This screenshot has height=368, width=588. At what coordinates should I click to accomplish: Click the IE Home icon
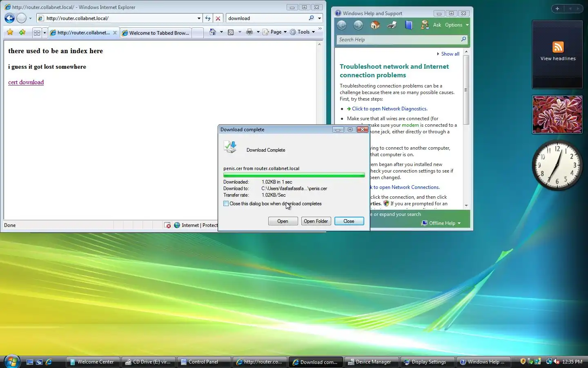click(213, 32)
